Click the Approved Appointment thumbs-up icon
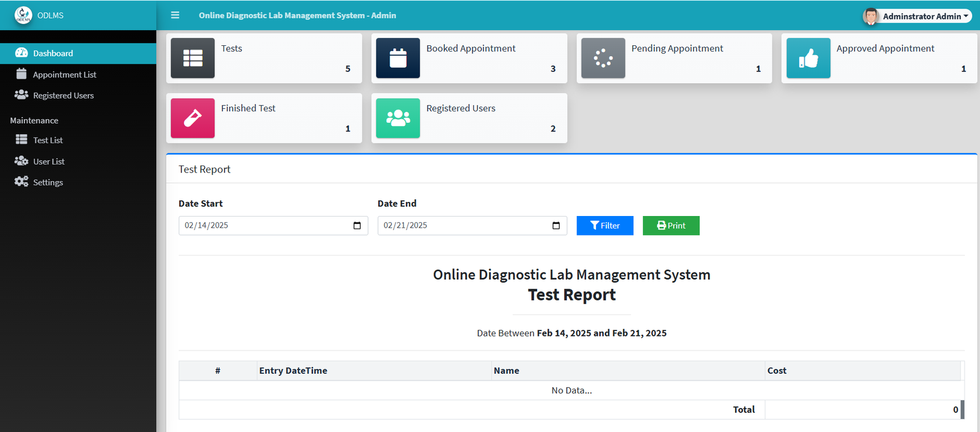The image size is (980, 432). 809,58
